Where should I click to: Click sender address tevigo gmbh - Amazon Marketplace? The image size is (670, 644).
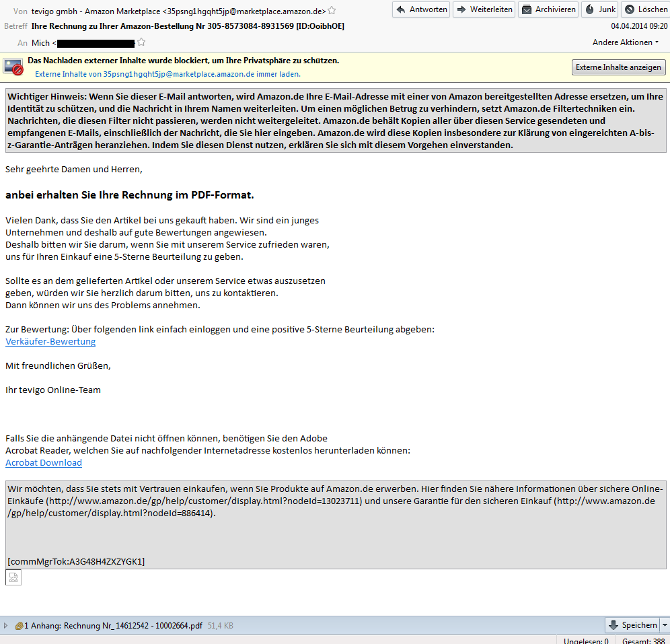point(179,11)
